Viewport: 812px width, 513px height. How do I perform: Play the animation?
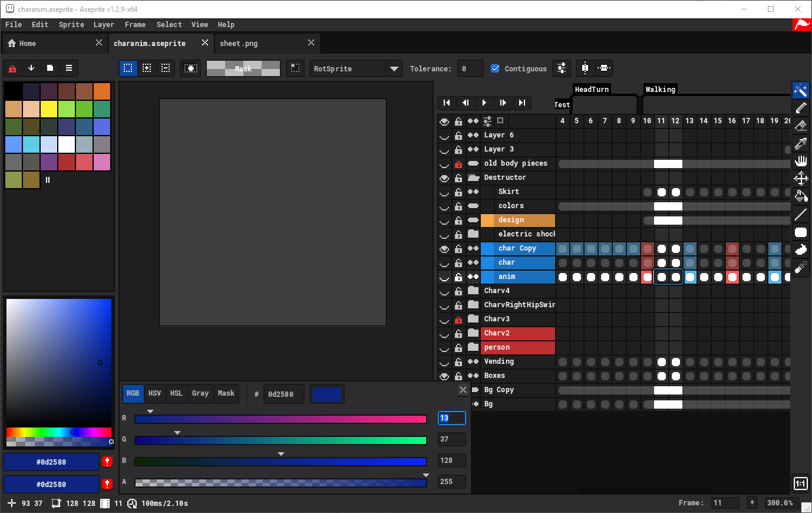pyautogui.click(x=484, y=103)
